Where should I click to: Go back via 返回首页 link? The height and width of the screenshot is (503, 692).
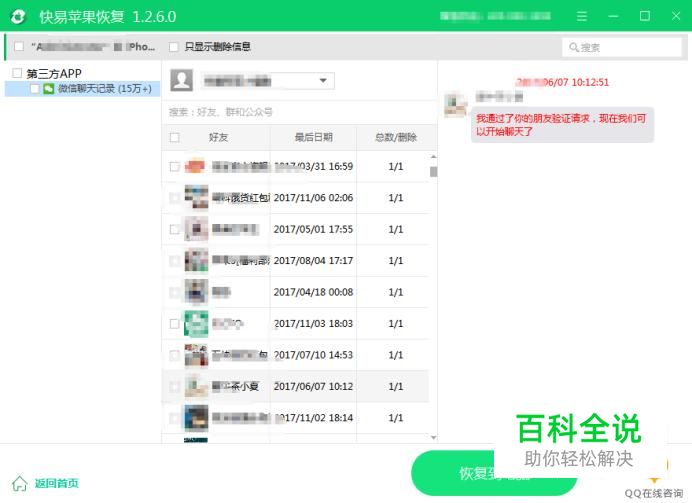tap(56, 483)
